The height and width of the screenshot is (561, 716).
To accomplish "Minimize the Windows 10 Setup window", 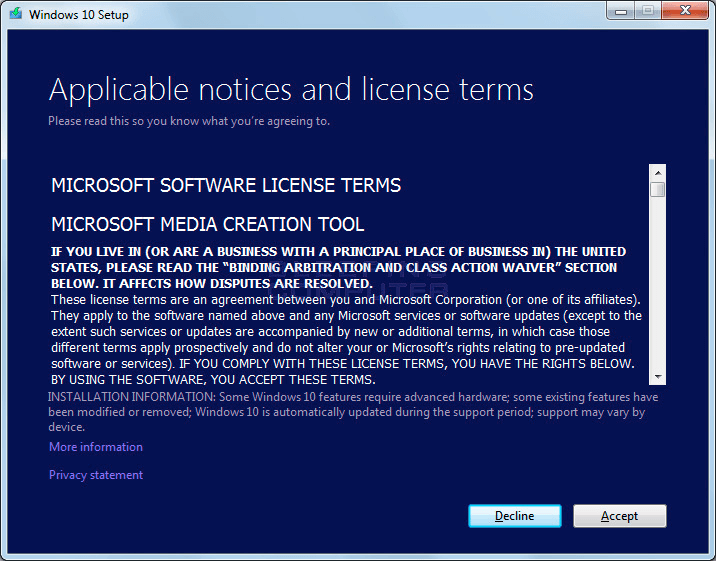I will tap(621, 11).
